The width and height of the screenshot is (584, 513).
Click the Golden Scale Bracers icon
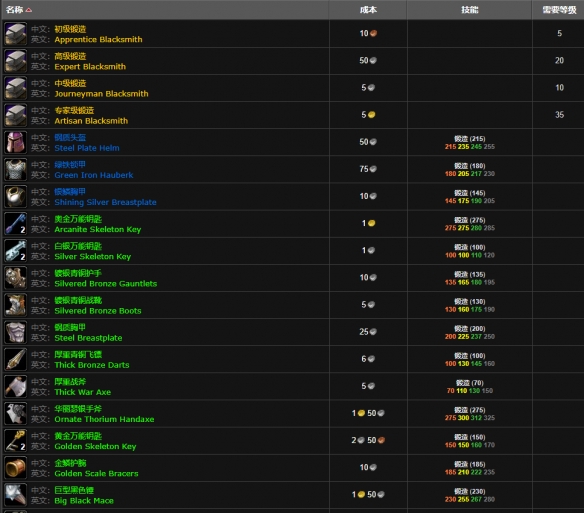[16, 468]
